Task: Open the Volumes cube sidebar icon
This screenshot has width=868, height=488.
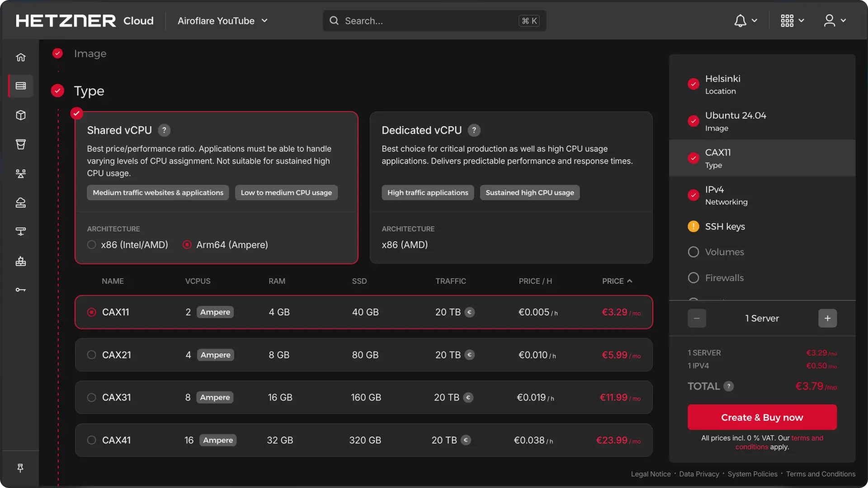Action: (21, 115)
